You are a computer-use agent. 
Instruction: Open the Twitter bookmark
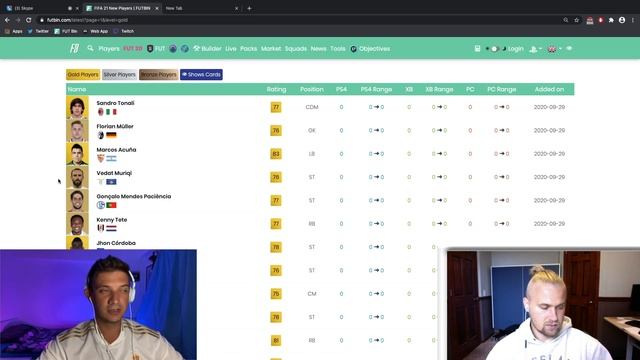point(38,31)
